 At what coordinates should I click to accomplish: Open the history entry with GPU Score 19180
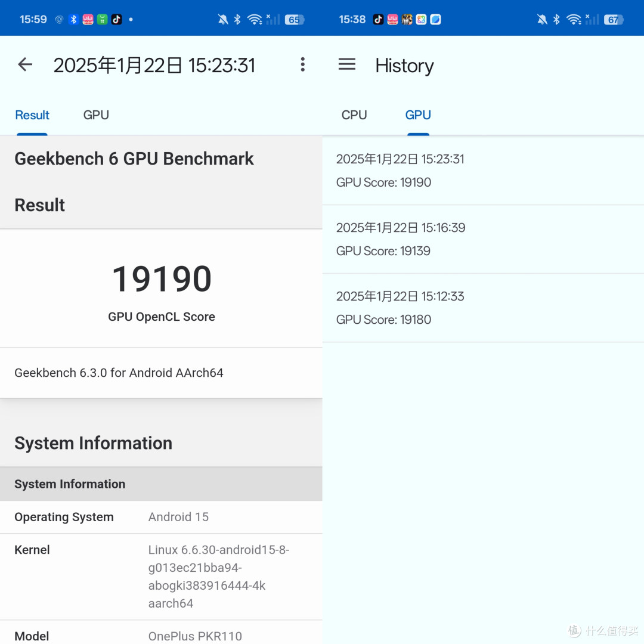(x=483, y=308)
